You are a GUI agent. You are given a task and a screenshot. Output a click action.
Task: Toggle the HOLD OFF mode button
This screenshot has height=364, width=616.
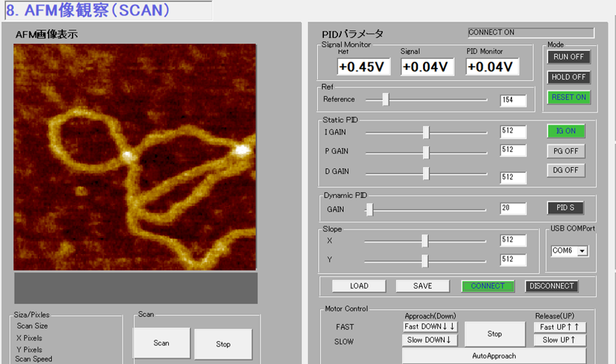pyautogui.click(x=569, y=78)
